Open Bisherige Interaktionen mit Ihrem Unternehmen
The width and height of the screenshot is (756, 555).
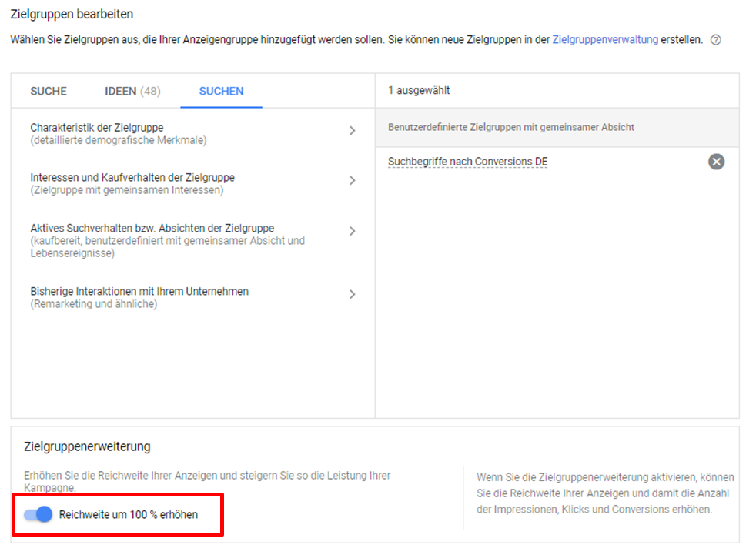pos(139,292)
